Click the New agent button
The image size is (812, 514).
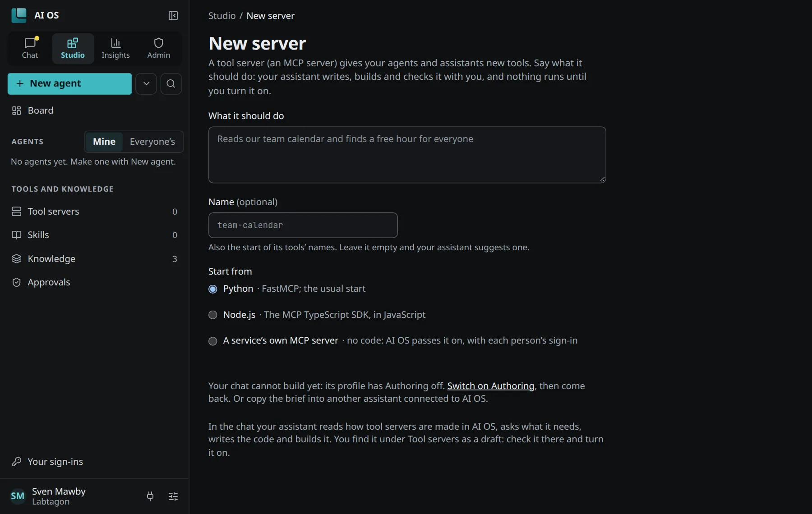[69, 84]
